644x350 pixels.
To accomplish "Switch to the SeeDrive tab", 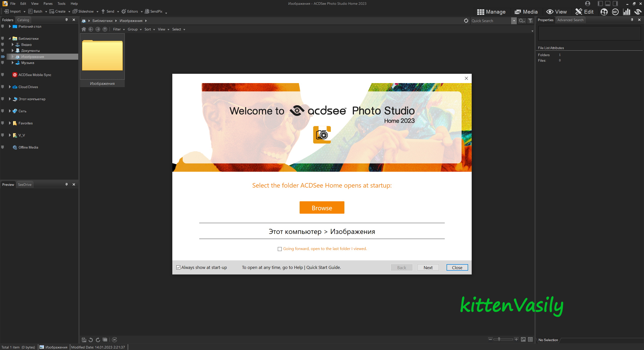I will tap(25, 185).
